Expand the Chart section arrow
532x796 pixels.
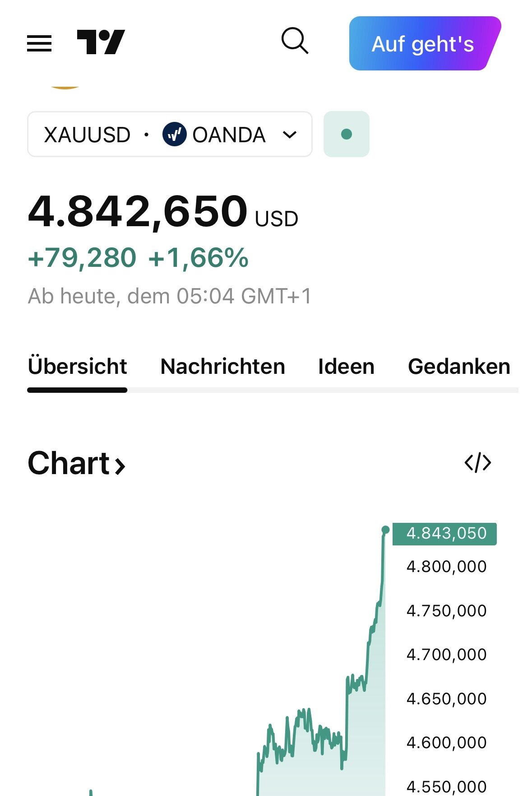(120, 465)
